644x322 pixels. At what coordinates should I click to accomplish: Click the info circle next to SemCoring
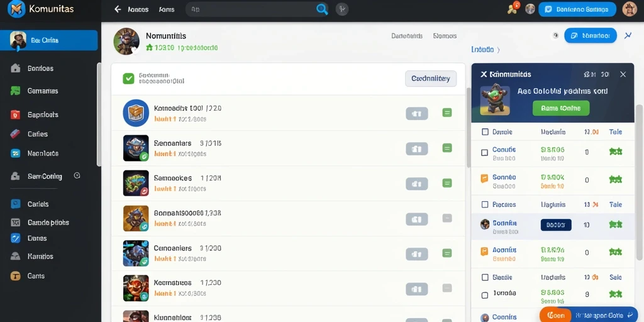pyautogui.click(x=77, y=175)
